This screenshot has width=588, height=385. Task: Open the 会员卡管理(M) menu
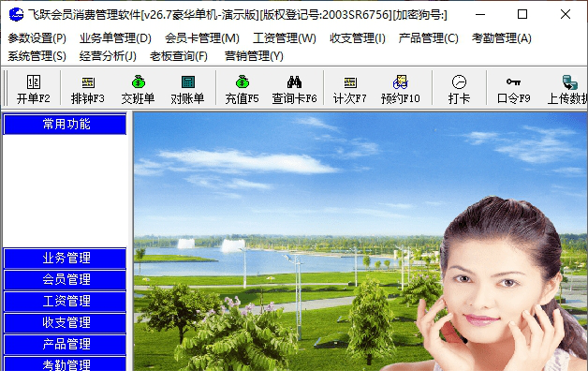click(202, 37)
